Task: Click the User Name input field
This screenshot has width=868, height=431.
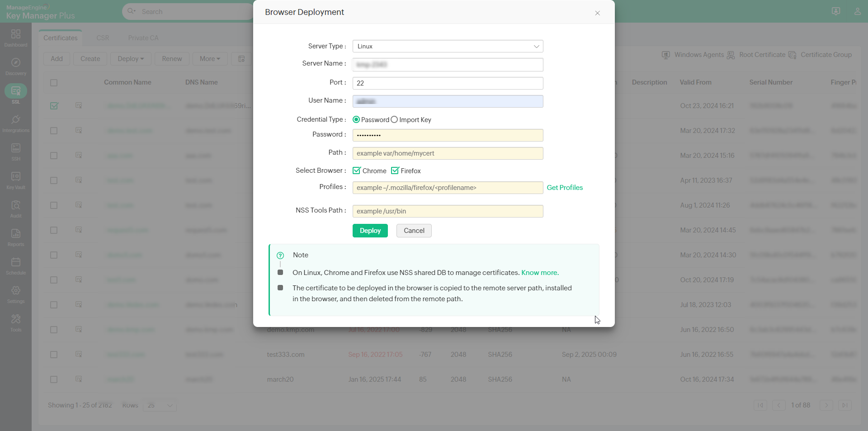Action: click(x=448, y=101)
